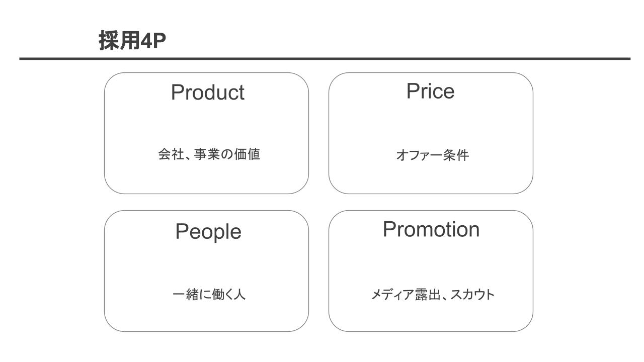Click empty space between Product heading and description

[x=207, y=125]
